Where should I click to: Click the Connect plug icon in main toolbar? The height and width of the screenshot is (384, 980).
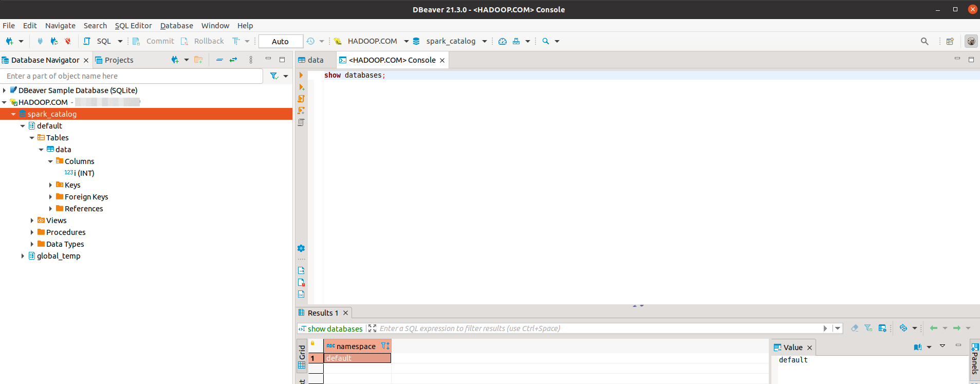[x=40, y=41]
